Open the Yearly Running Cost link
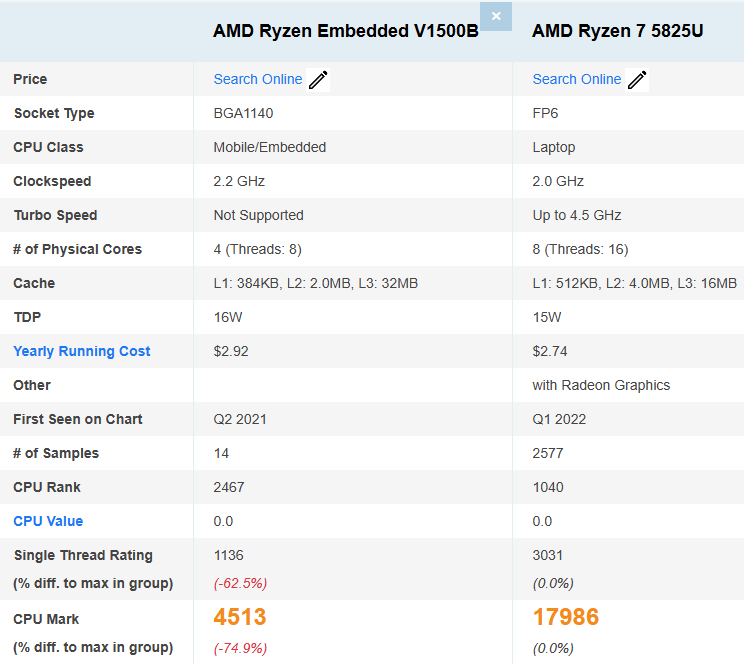The image size is (744, 664). tap(82, 351)
